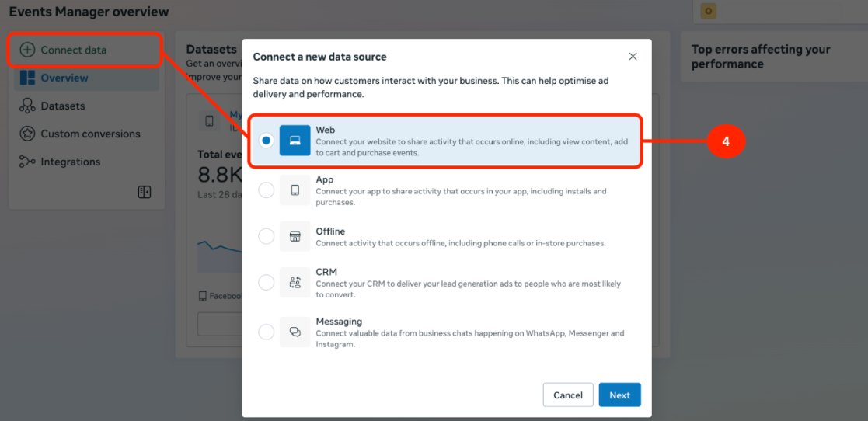868x421 pixels.
Task: Click the App description about installs
Action: click(461, 197)
